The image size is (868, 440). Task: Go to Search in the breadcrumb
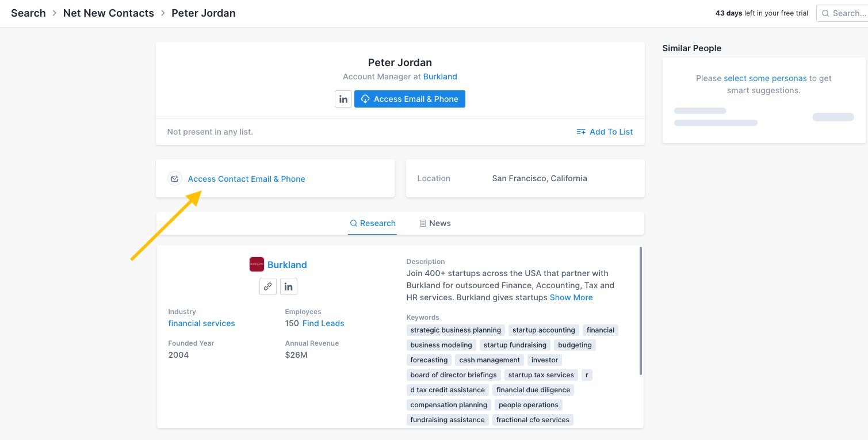(28, 13)
